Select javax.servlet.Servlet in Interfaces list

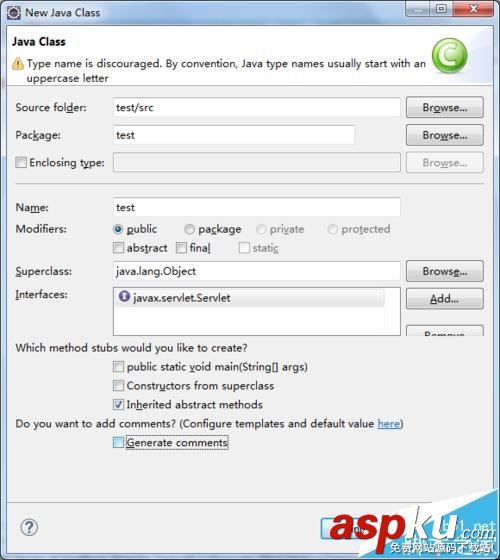tap(250, 298)
